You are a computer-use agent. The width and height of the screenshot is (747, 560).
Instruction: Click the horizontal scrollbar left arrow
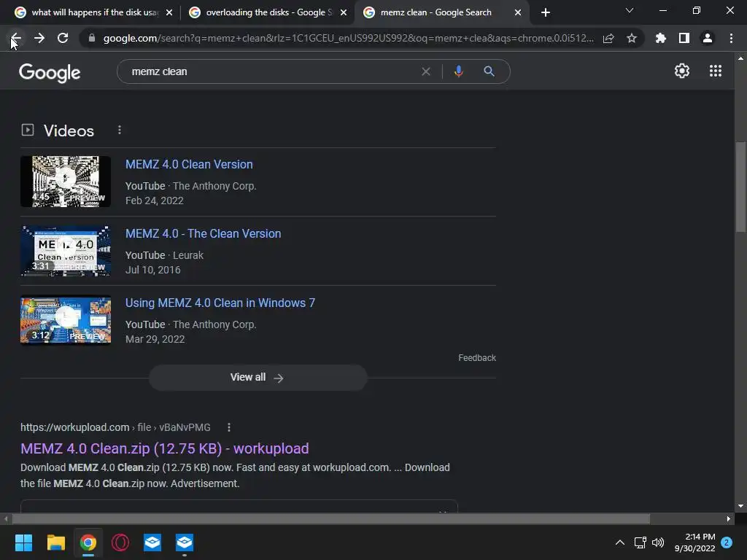(x=6, y=518)
